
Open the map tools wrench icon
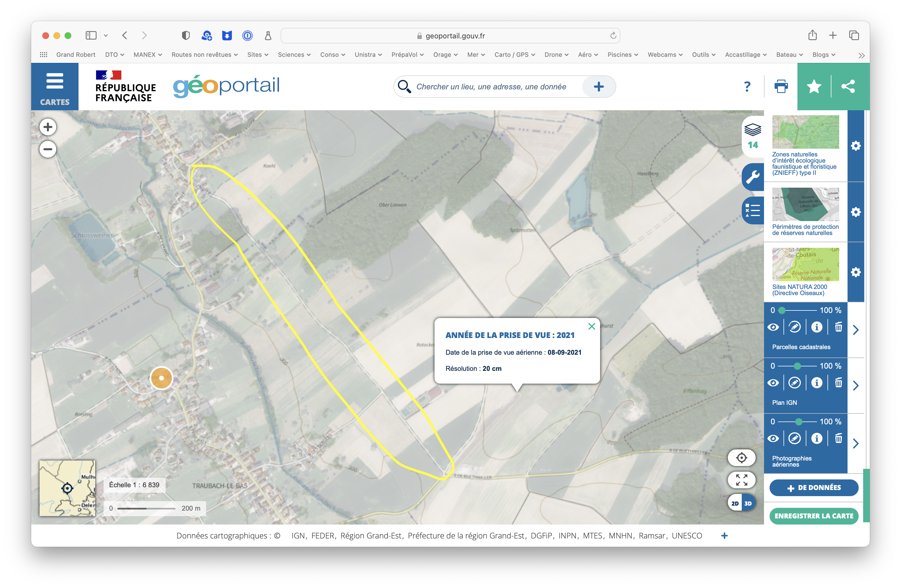pyautogui.click(x=753, y=177)
